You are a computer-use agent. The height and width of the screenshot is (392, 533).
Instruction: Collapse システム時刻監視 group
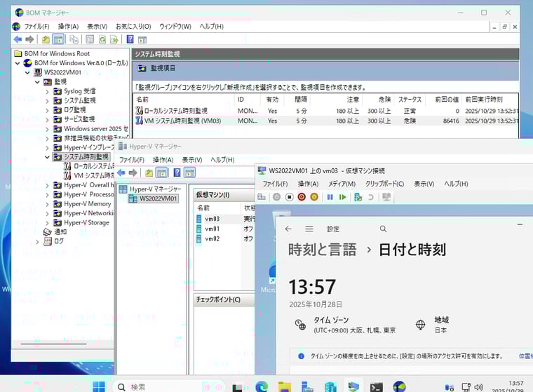(x=47, y=157)
